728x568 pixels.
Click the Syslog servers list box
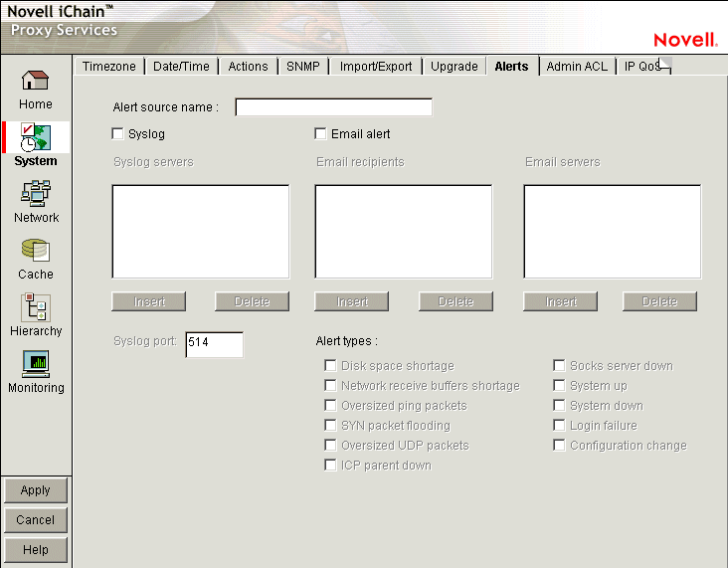point(201,232)
